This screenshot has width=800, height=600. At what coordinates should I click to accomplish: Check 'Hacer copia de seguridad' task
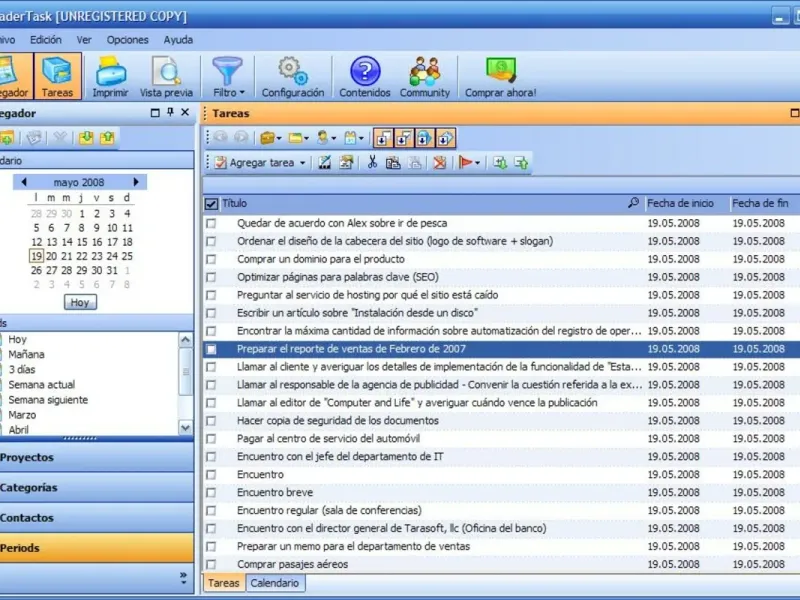211,421
